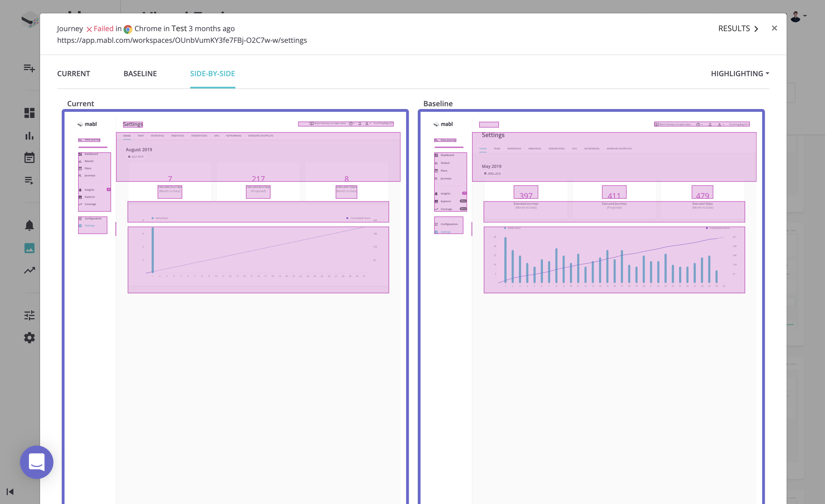Close the visual comparison dialog
The image size is (825, 504).
774,28
